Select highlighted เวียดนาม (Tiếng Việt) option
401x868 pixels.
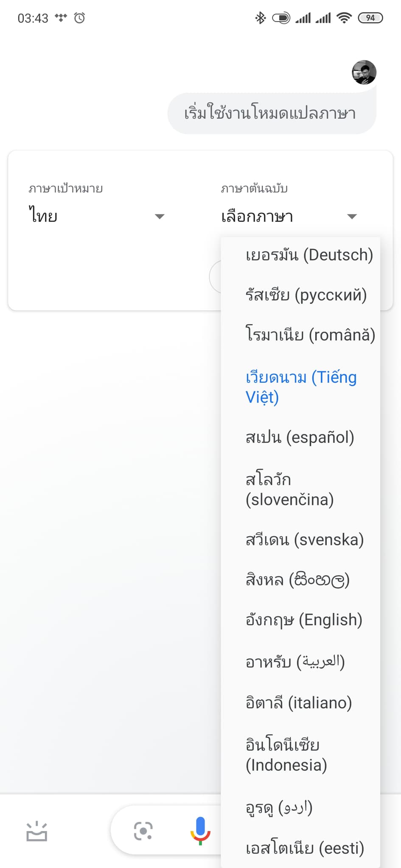[x=301, y=387]
